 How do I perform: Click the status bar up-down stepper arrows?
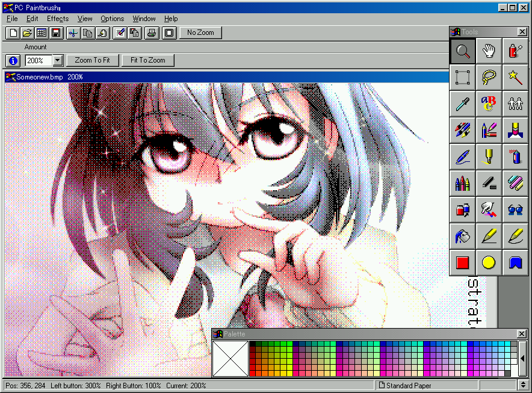523,385
